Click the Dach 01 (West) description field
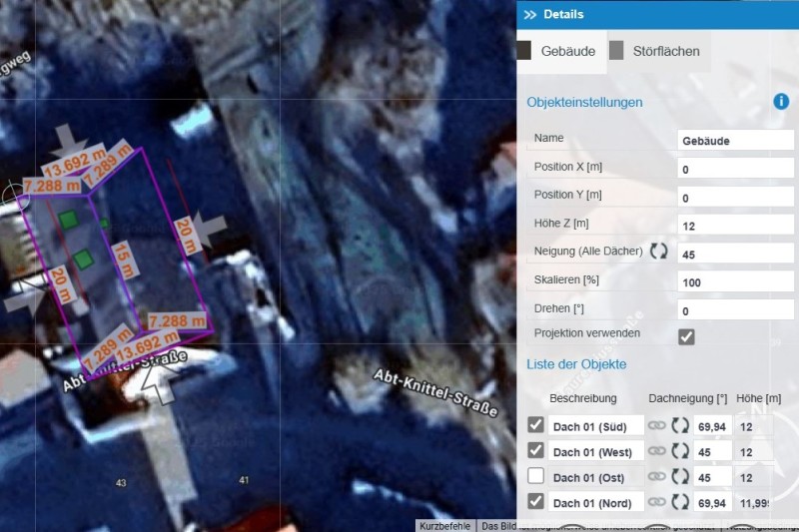The image size is (799, 532). 595,451
